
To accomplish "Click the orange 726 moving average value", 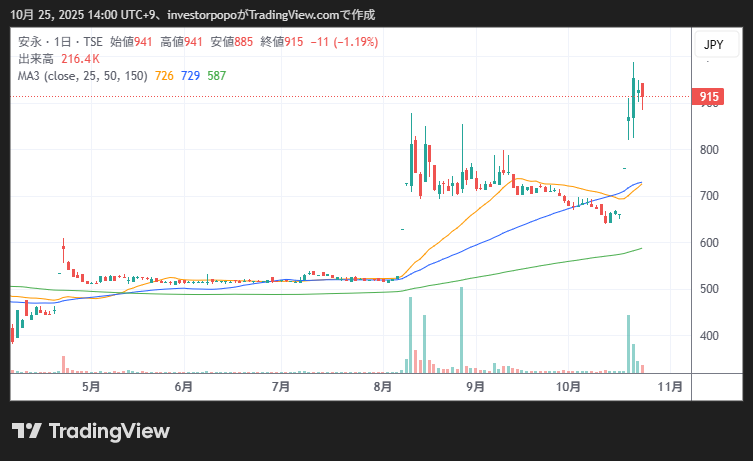I will tap(164, 76).
